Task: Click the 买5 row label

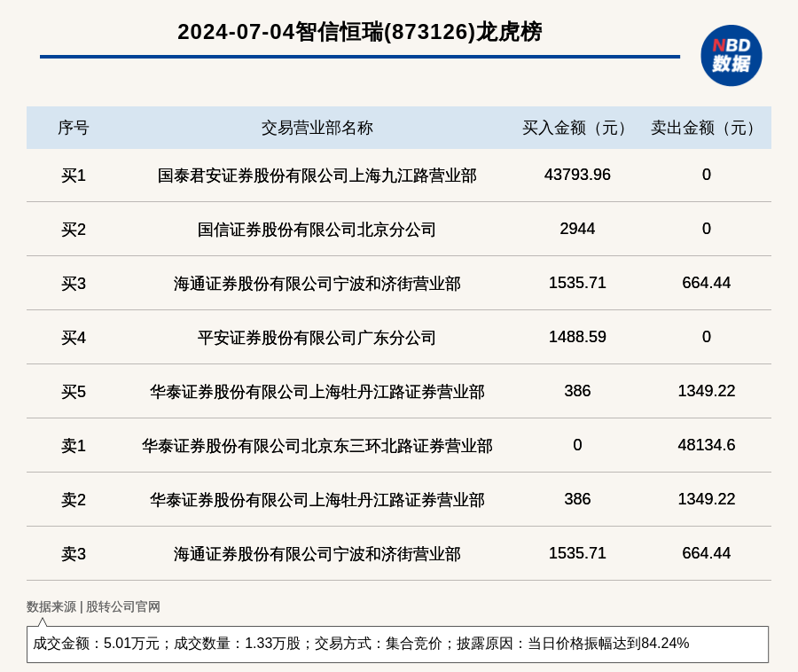Action: (x=74, y=392)
